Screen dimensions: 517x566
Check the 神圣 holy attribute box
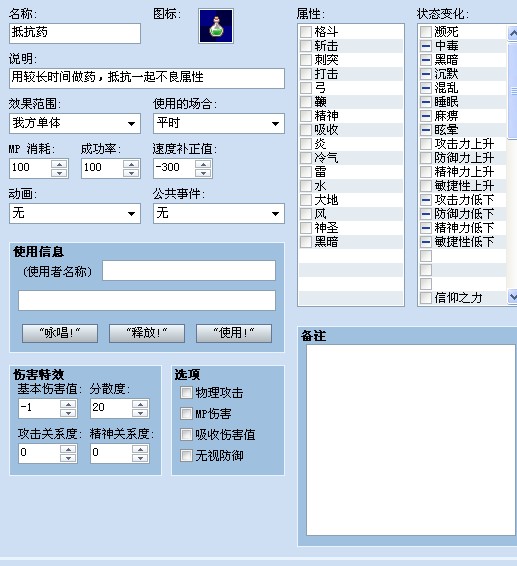306,228
